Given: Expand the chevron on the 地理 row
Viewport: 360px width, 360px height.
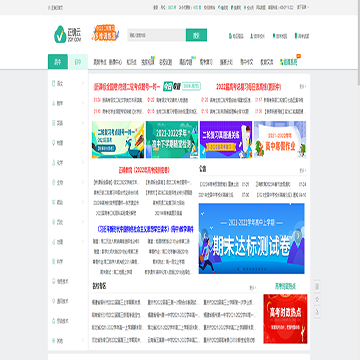Looking at the screenshot, I should (83, 242).
